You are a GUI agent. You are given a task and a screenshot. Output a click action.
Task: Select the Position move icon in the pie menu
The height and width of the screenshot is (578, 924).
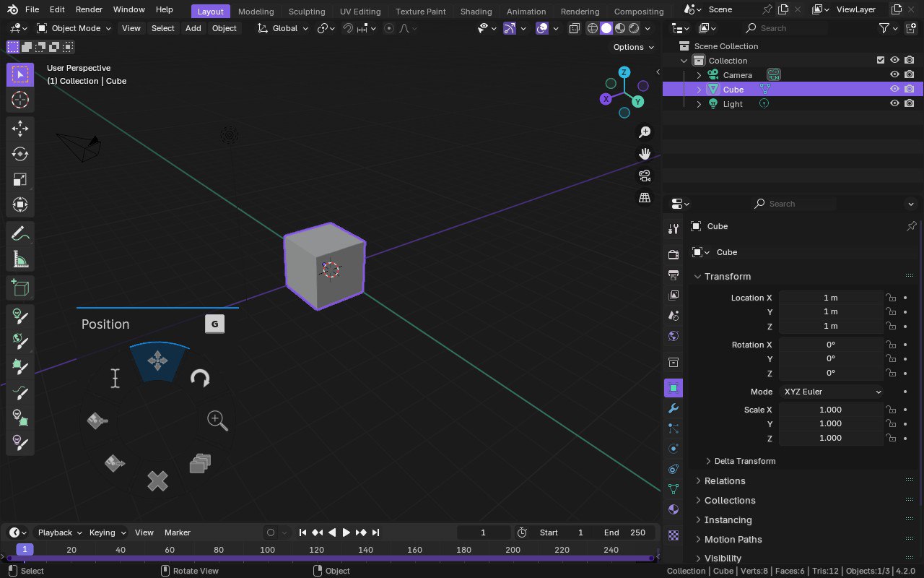tap(158, 361)
